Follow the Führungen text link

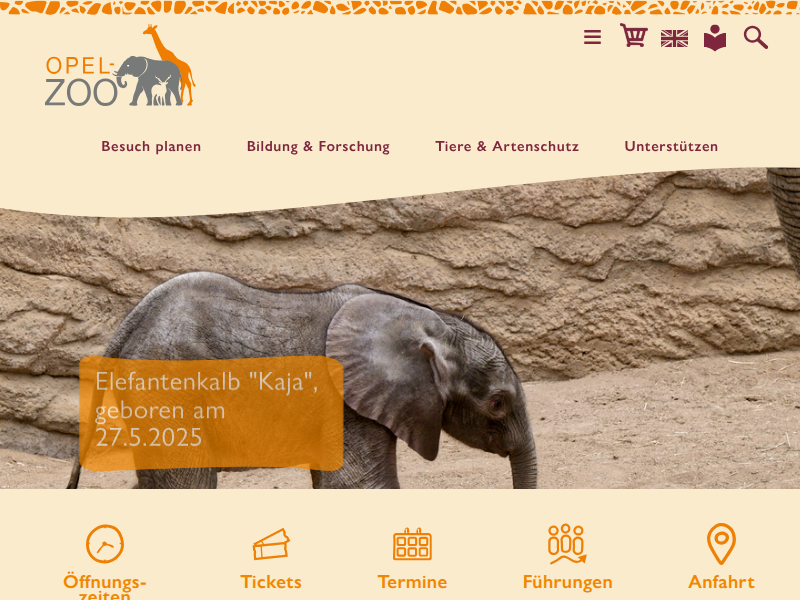click(567, 582)
